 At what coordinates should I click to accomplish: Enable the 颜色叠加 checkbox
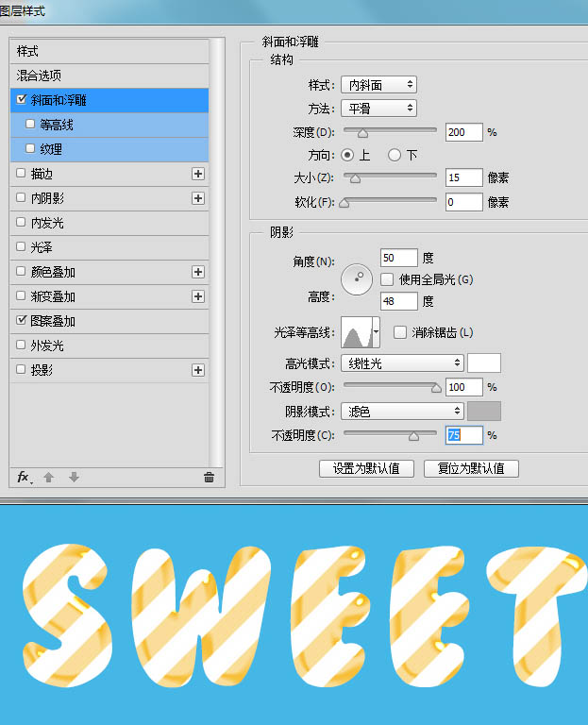tap(21, 272)
